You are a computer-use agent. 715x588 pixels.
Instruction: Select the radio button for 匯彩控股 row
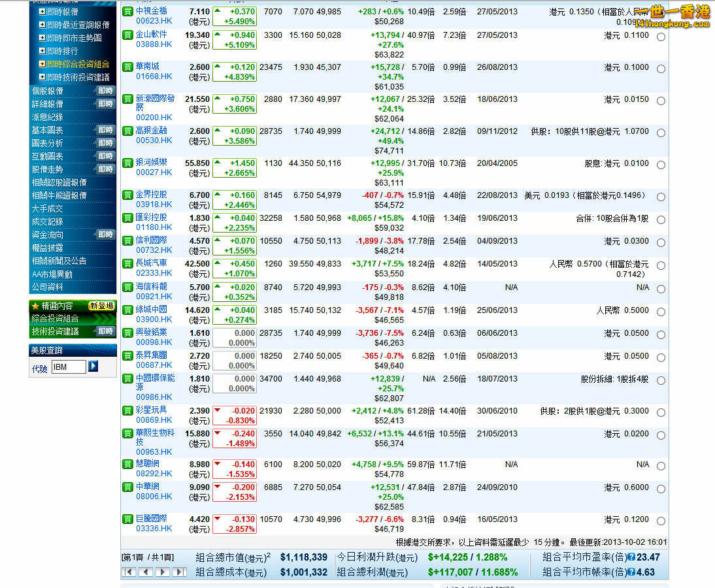(661, 220)
